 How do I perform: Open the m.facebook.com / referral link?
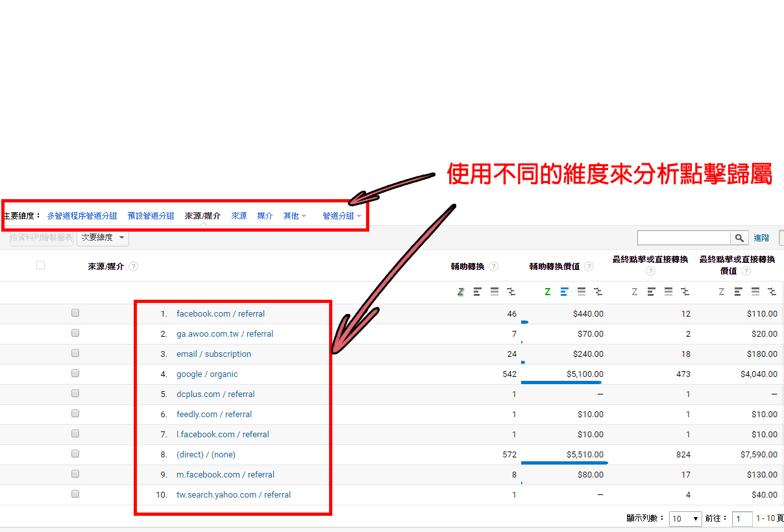click(226, 474)
